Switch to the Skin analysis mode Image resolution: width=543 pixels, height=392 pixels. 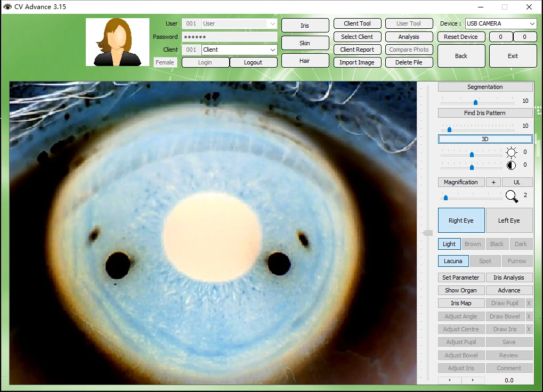coord(305,43)
